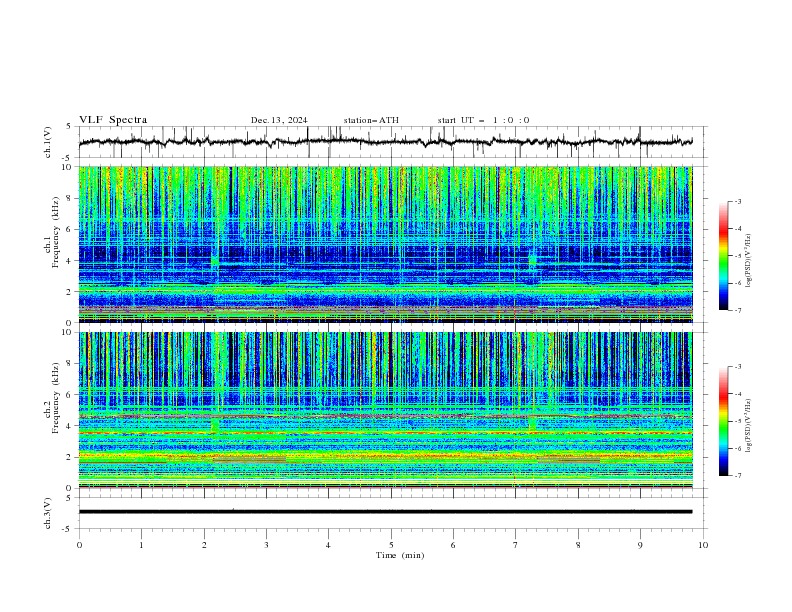The image size is (792, 612).
Task: Click the lower colorbar log(PSD) label
Action: [749, 425]
